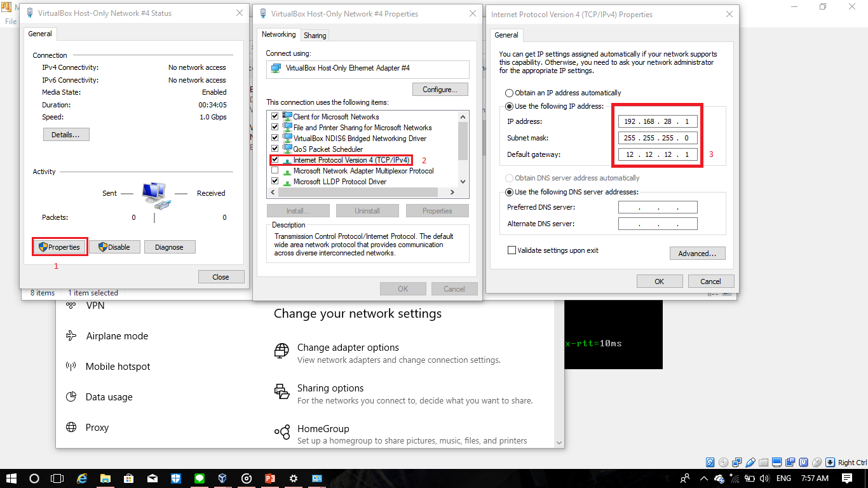Image resolution: width=868 pixels, height=488 pixels.
Task: Open LINE messenger from taskbar
Action: click(200, 478)
